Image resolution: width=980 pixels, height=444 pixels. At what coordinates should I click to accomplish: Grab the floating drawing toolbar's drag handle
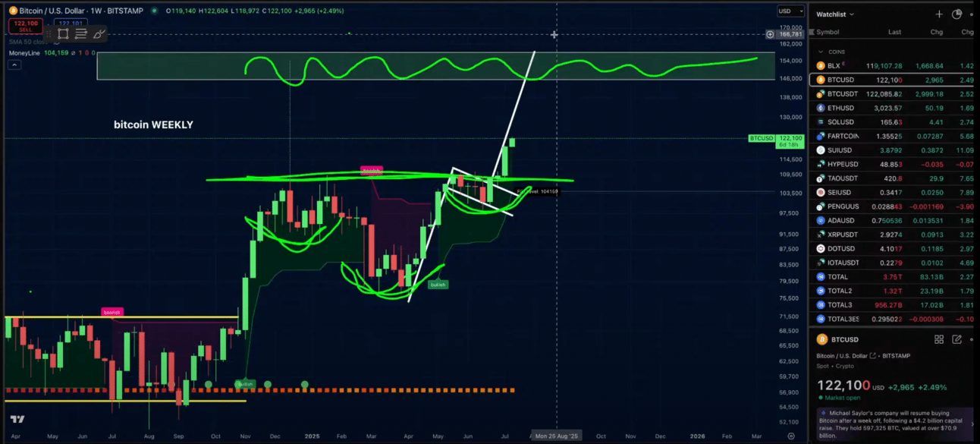(x=49, y=34)
